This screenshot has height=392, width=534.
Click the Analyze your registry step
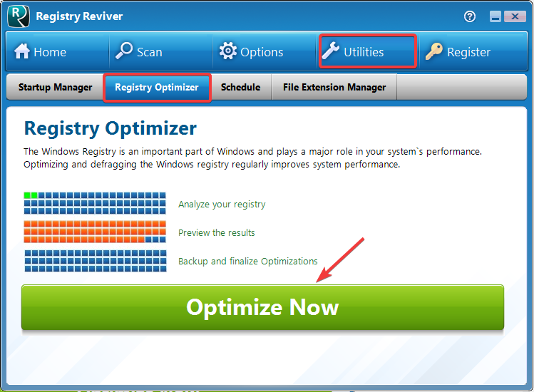(x=222, y=204)
